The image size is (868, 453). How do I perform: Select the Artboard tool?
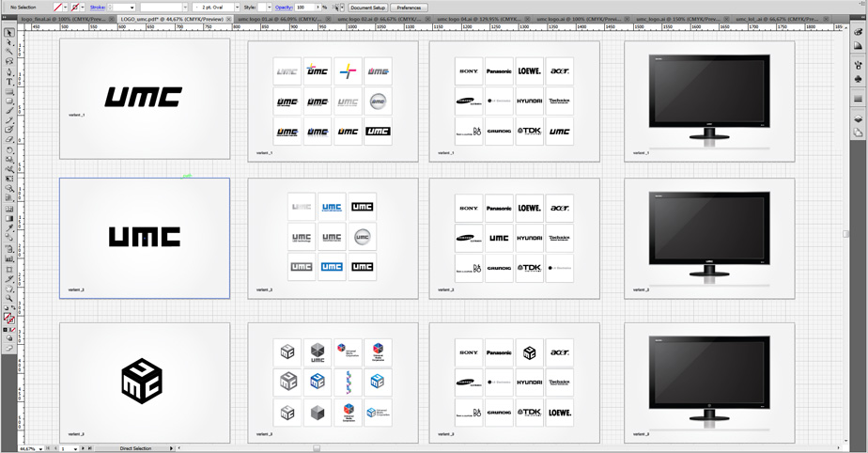coord(9,269)
